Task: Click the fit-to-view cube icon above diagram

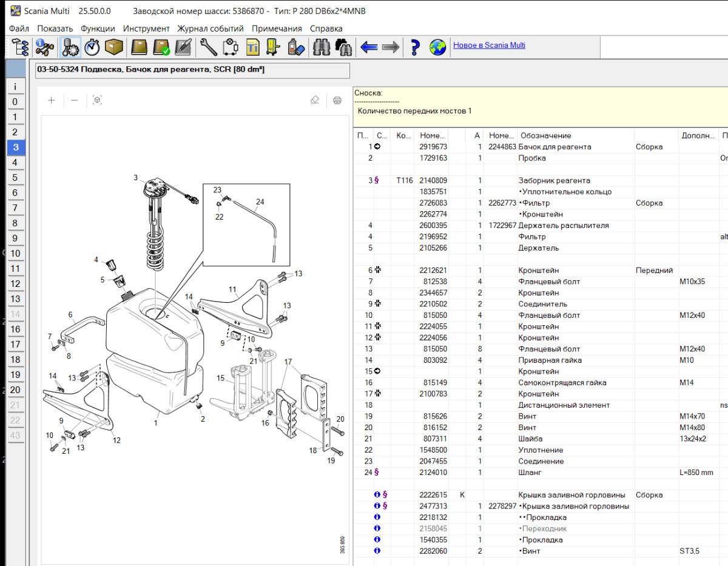Action: (97, 100)
